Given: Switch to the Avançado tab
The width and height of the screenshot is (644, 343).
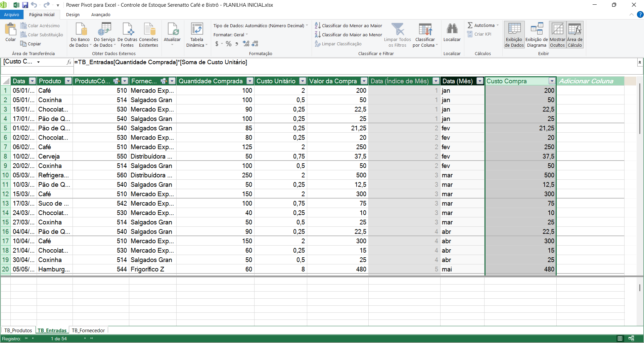Looking at the screenshot, I should (101, 14).
